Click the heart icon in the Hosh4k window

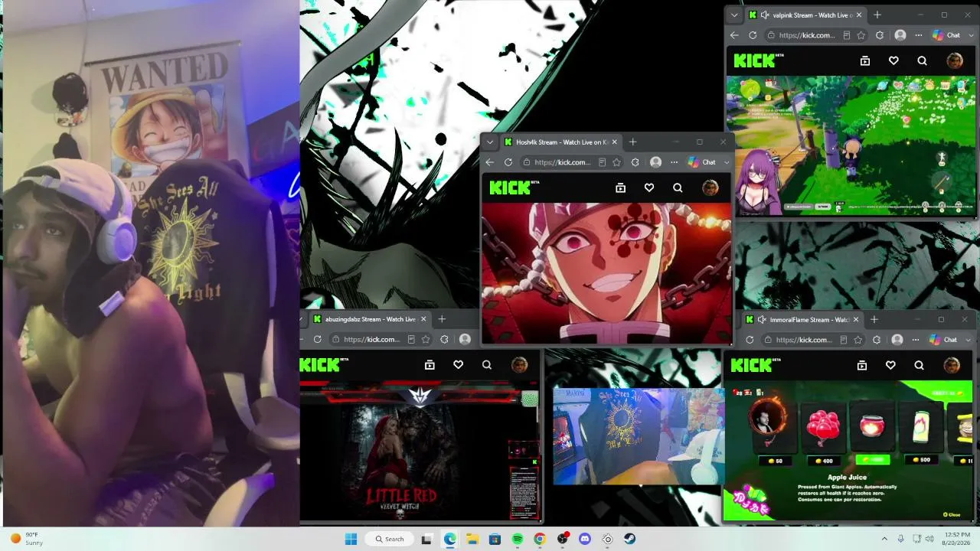point(649,187)
